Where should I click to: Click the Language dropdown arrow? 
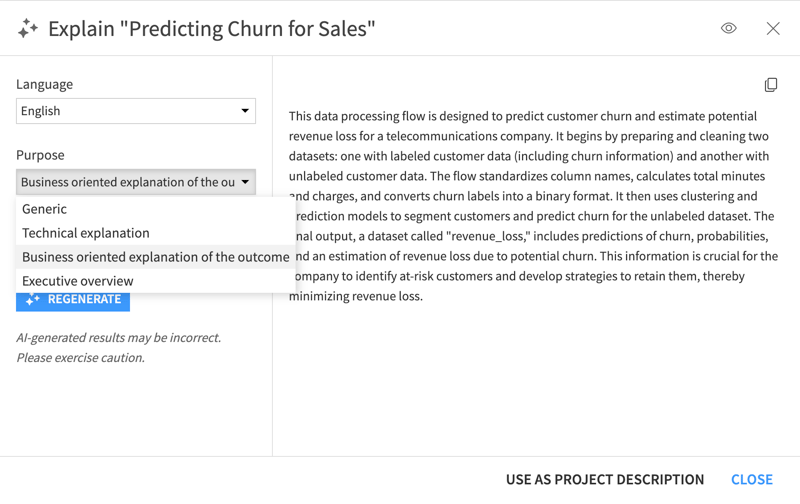tap(245, 111)
